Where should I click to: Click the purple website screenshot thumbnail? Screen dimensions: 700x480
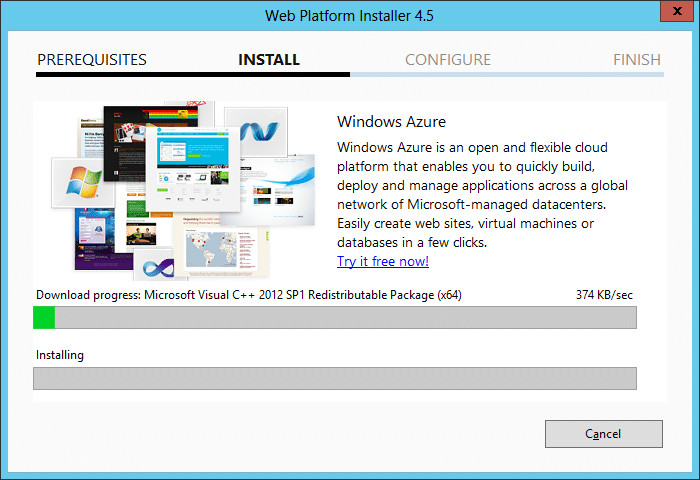click(x=102, y=239)
